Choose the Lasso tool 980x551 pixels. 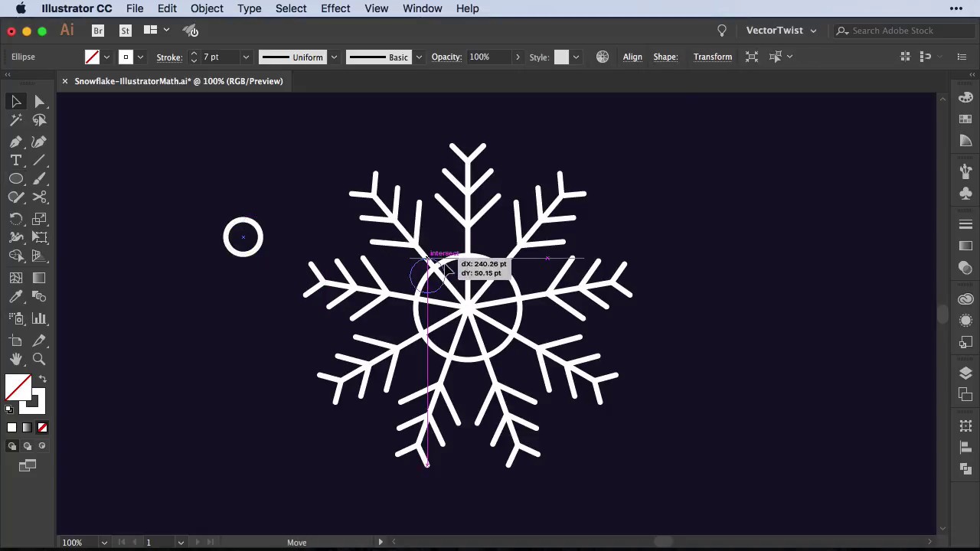coord(39,120)
